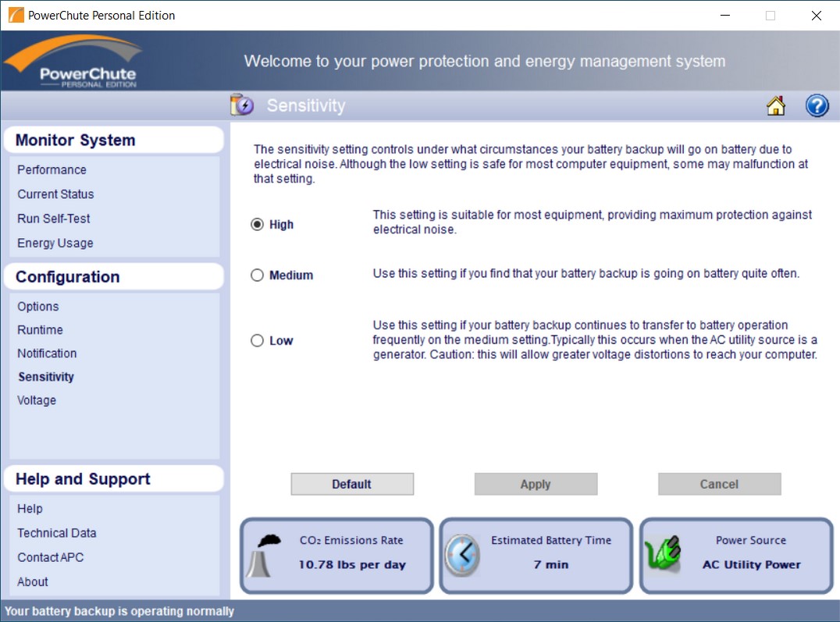Click the Home house icon
The width and height of the screenshot is (840, 622).
pyautogui.click(x=776, y=105)
